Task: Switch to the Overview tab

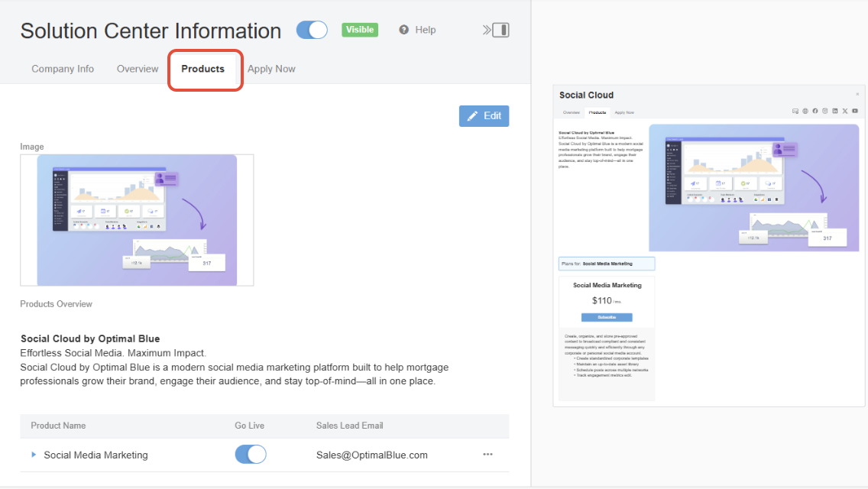Action: tap(138, 69)
